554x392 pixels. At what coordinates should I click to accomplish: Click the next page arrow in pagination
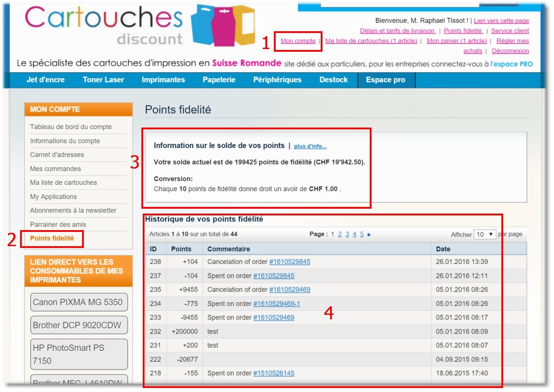369,235
